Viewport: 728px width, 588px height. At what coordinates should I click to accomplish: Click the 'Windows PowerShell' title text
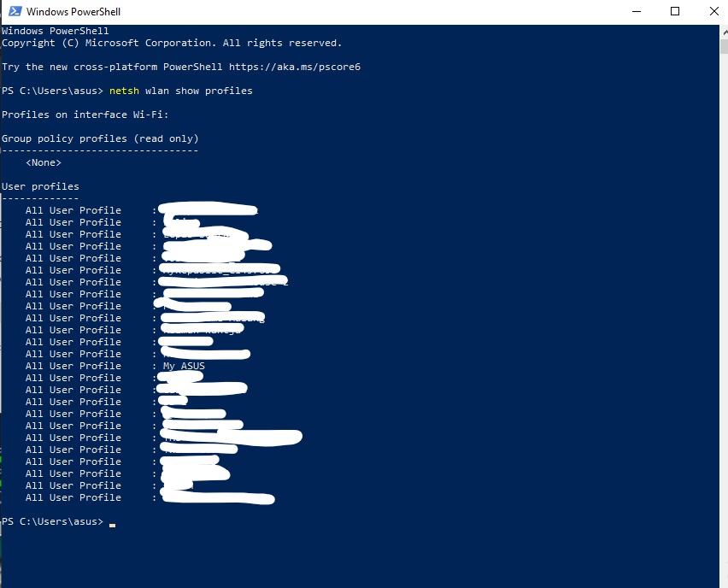click(x=73, y=12)
